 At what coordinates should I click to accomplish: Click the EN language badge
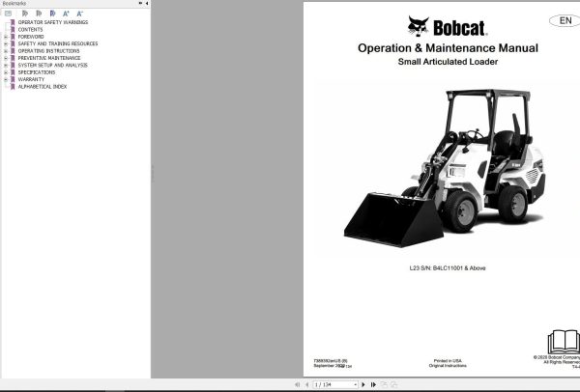(x=565, y=20)
